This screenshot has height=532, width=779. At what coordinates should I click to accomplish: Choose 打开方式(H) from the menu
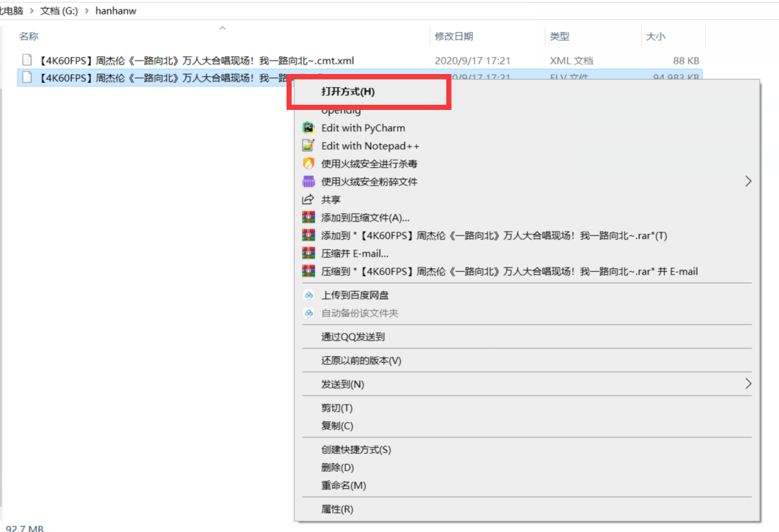point(349,91)
